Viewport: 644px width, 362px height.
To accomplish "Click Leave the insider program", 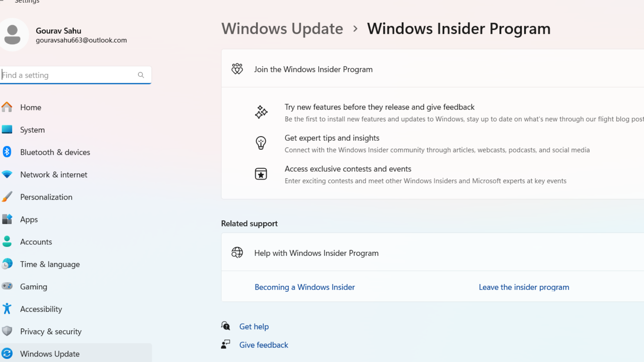I will (524, 287).
